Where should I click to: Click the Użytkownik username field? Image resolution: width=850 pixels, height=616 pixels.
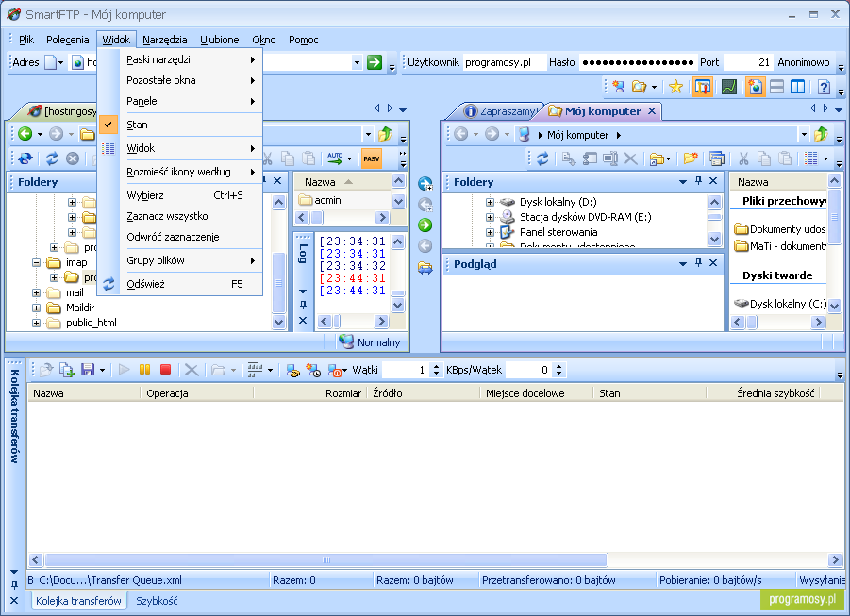click(504, 62)
